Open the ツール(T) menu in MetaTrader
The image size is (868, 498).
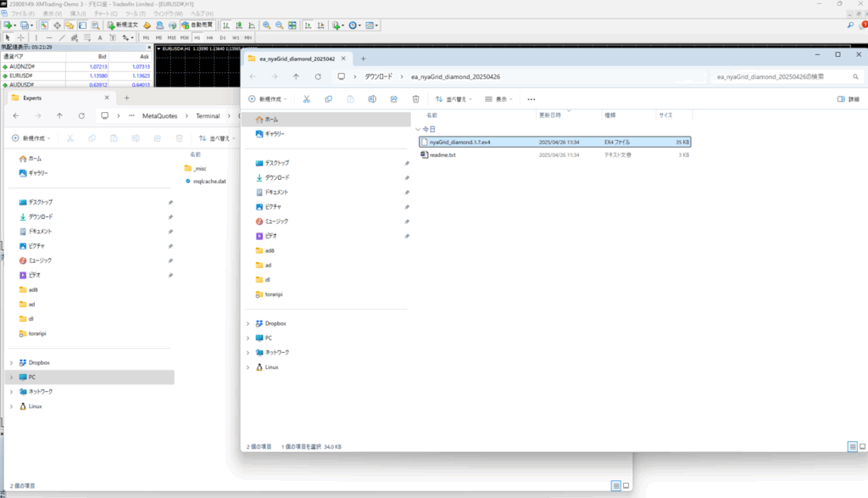(x=135, y=14)
